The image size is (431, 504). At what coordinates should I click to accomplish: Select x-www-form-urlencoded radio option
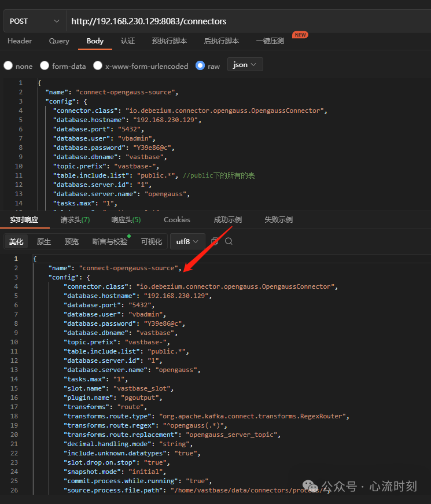[x=98, y=65]
